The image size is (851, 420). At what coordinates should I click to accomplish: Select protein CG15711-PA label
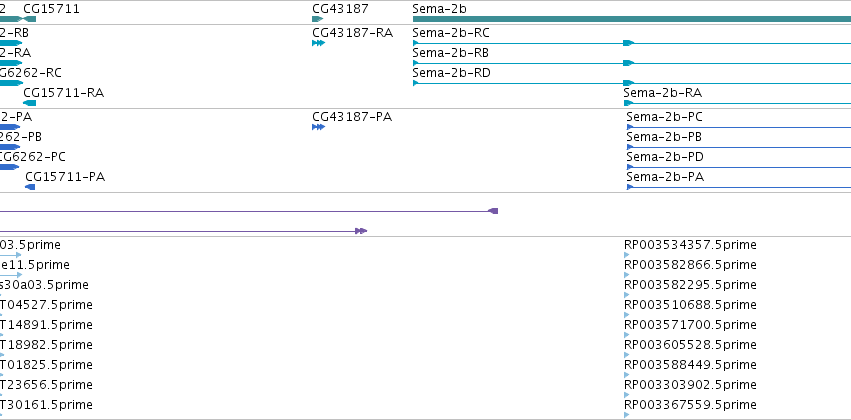pos(65,177)
